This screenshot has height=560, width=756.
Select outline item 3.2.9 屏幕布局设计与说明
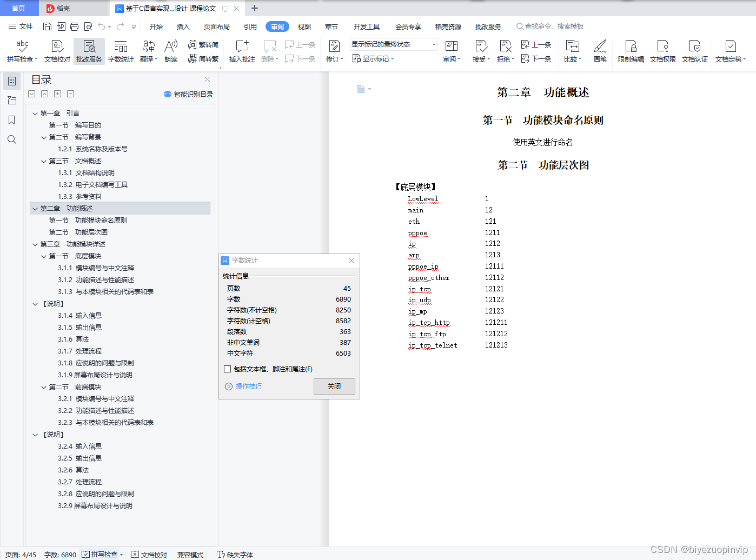tap(95, 506)
